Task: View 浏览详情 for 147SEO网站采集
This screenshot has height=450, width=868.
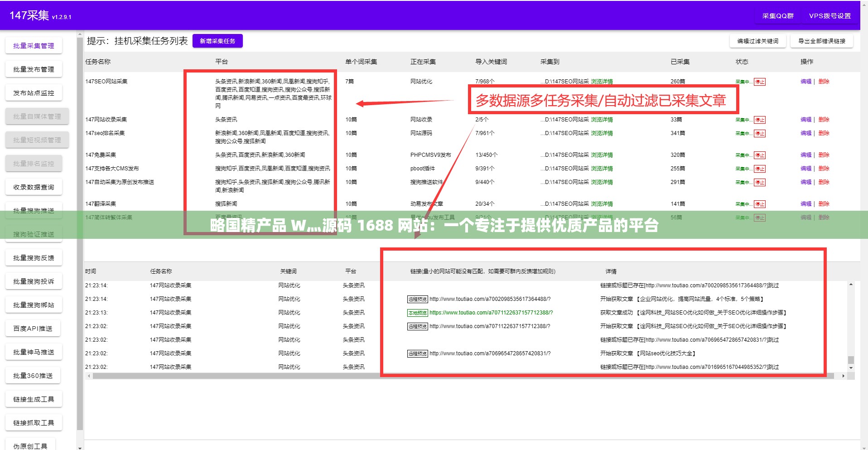Action: (601, 82)
